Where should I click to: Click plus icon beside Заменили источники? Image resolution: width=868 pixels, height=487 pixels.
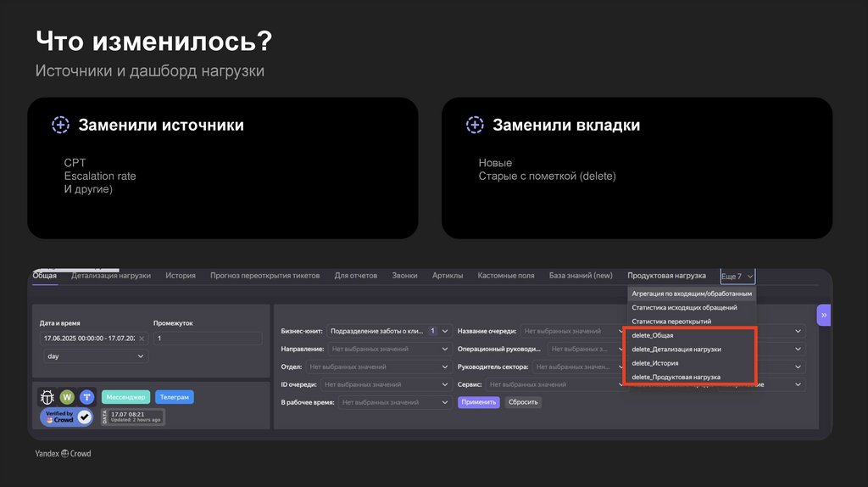coord(60,125)
